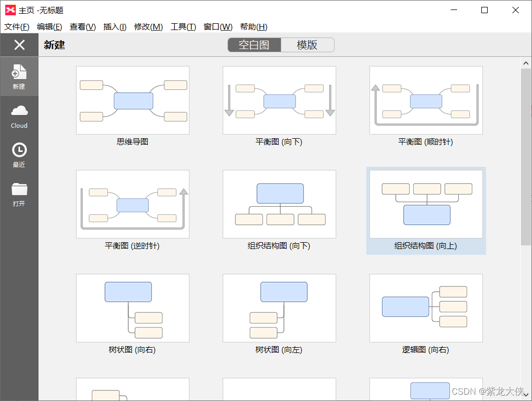Viewport: 532px width, 401px height.
Task: Click the scrollbar up arrow
Action: tap(526, 63)
